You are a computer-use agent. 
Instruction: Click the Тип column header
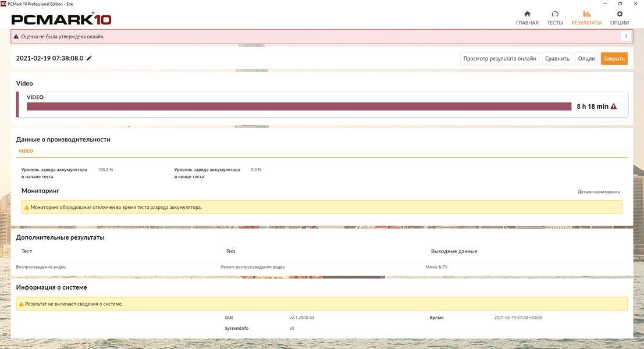[230, 251]
